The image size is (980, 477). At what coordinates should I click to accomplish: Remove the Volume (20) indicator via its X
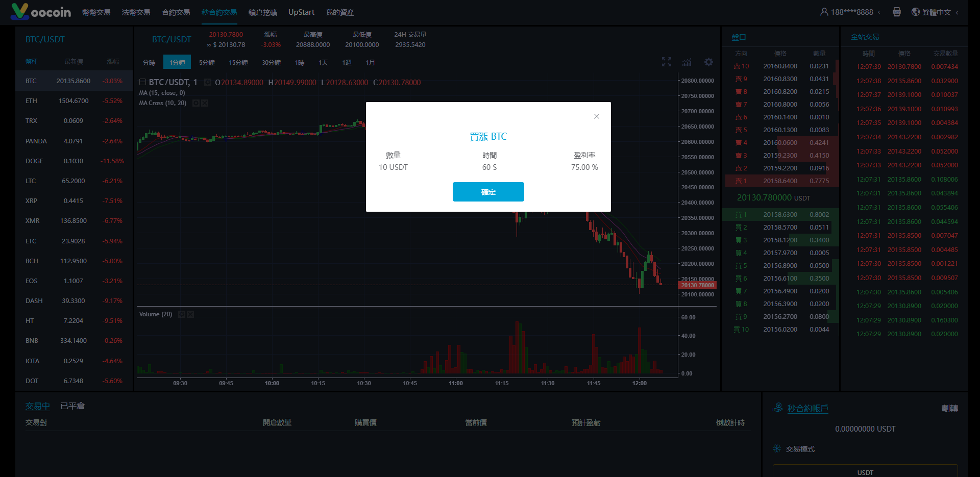(190, 314)
